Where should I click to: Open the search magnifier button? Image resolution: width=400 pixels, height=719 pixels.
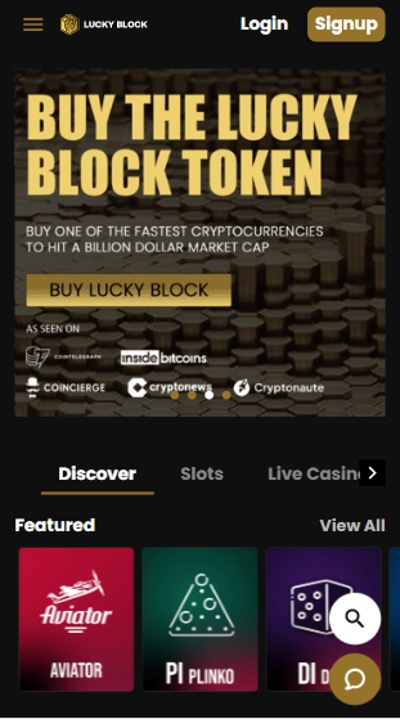pyautogui.click(x=355, y=619)
